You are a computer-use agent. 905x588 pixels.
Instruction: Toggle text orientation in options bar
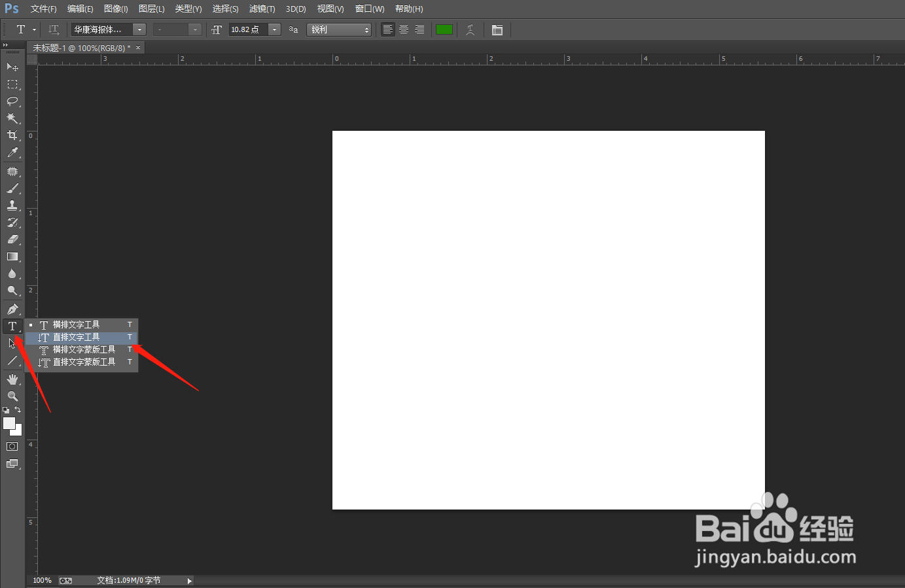tap(54, 29)
